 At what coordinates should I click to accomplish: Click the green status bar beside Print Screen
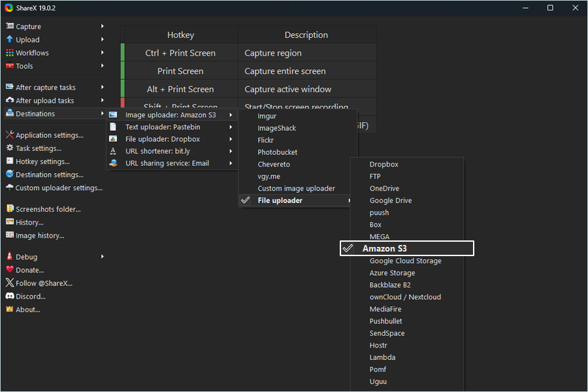(x=122, y=71)
